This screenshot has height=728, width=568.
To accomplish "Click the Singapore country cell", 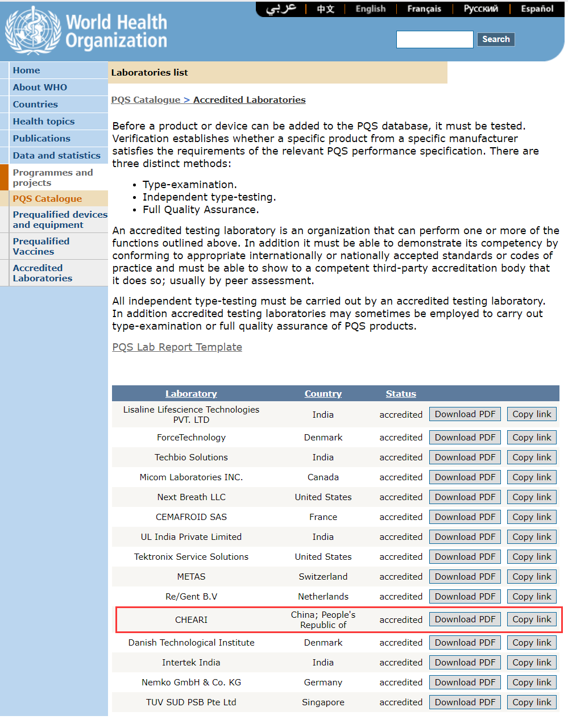I will pyautogui.click(x=323, y=702).
